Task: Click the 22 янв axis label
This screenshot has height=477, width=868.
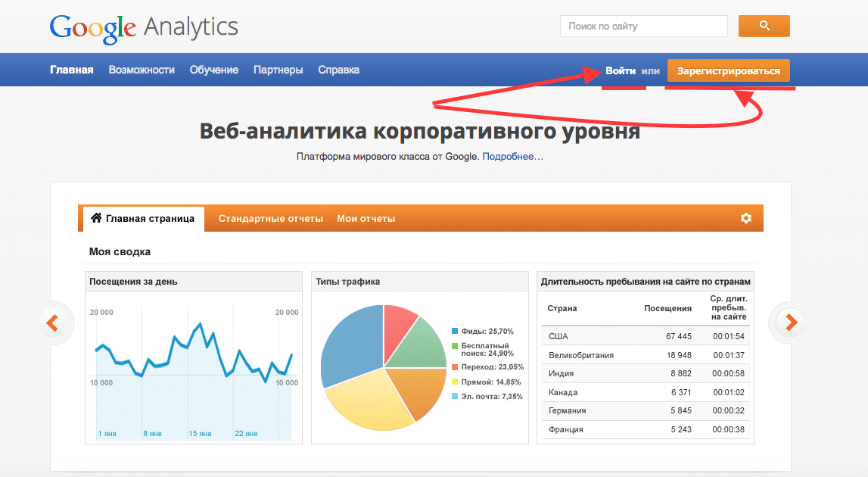Action: click(x=247, y=434)
